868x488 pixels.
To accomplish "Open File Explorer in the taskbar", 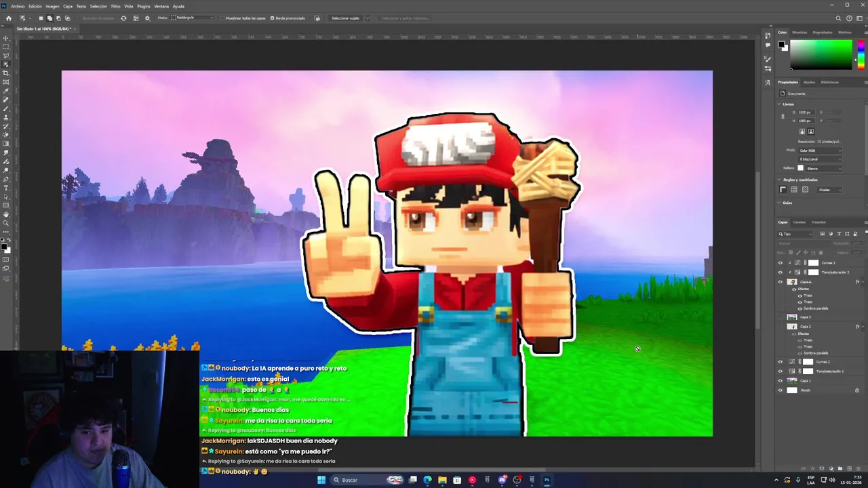I will point(442,480).
